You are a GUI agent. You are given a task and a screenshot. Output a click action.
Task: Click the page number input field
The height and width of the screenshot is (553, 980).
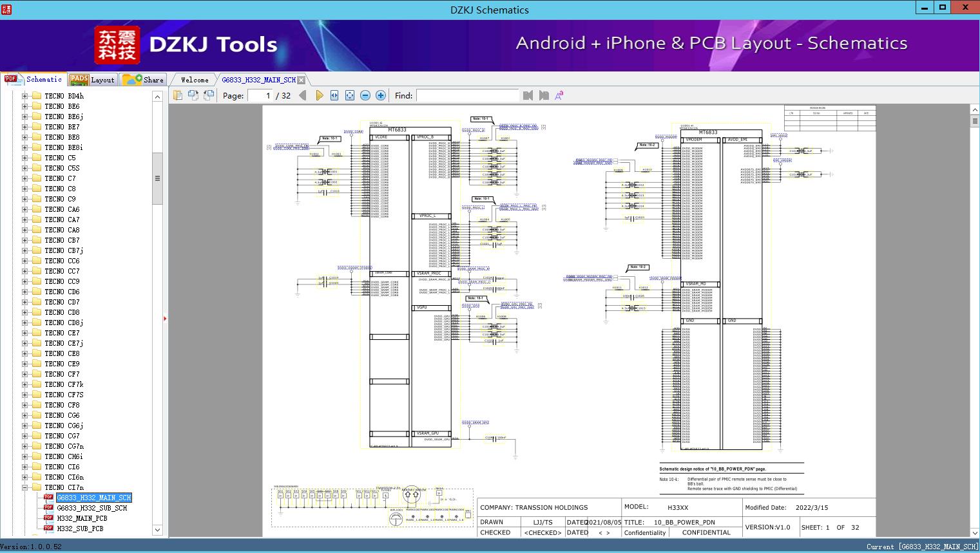coord(260,95)
